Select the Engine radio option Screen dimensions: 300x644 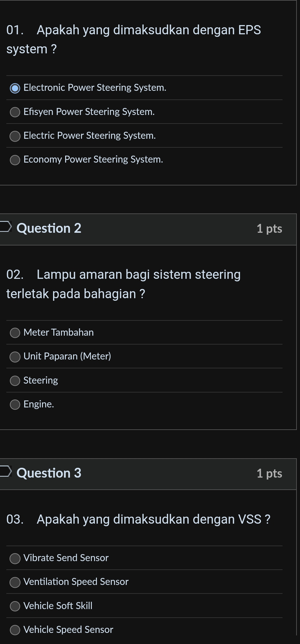tap(15, 405)
